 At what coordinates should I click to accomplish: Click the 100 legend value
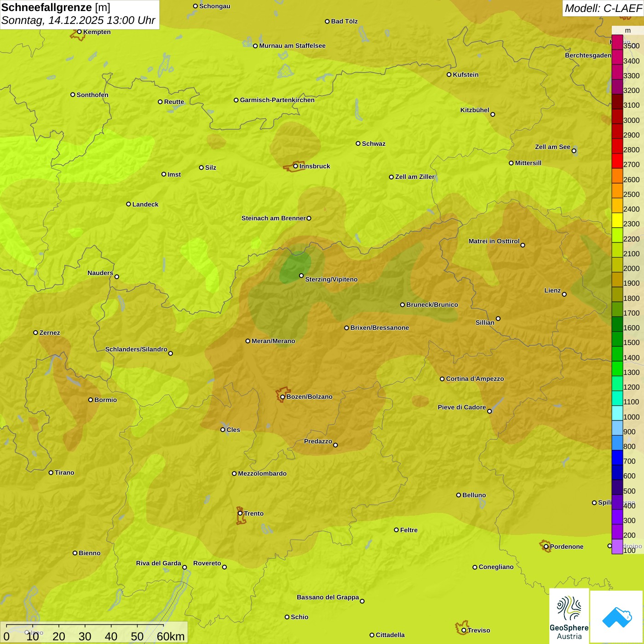pos(629,551)
